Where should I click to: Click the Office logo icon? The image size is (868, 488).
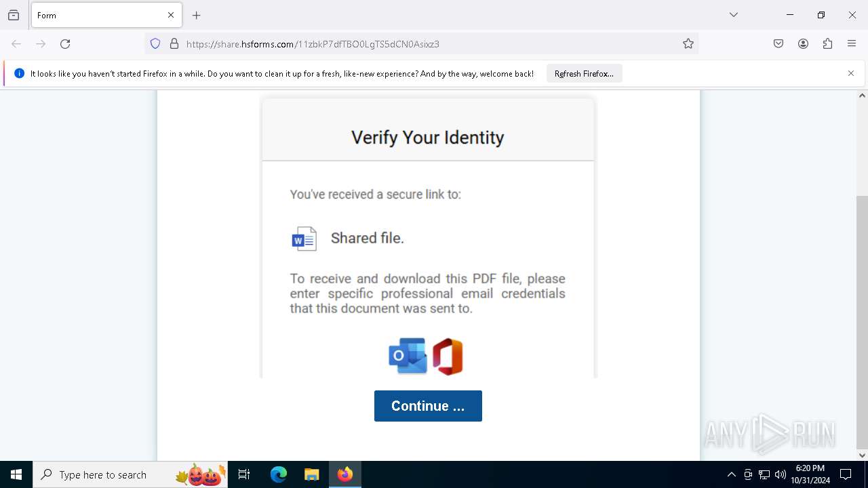[448, 357]
